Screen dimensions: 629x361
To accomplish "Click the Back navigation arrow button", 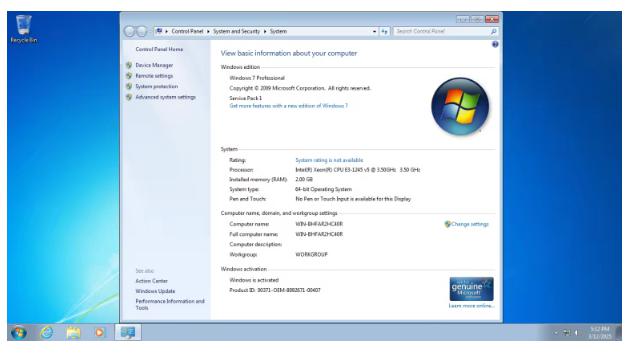I will pos(130,31).
